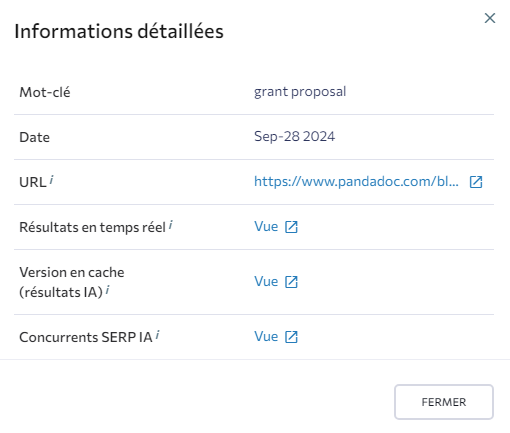
Task: Show info tooltip for Résultats en temps réel
Action: pyautogui.click(x=171, y=225)
